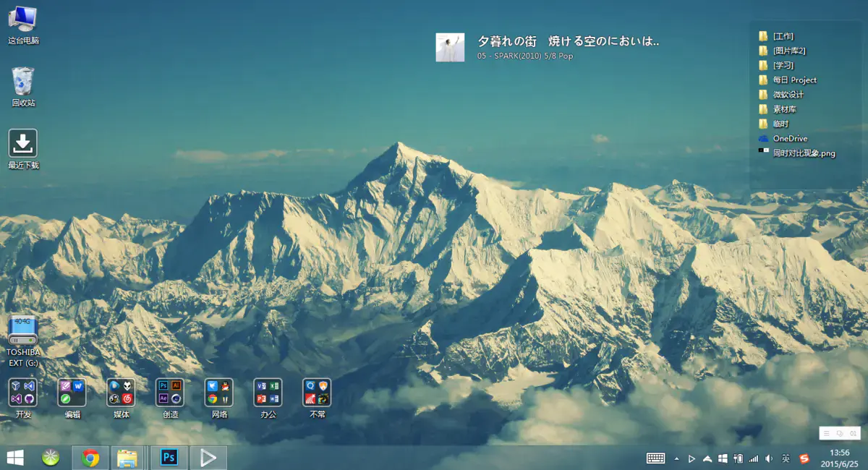Open the [工作] folder in the list
868x470 pixels.
coord(783,36)
